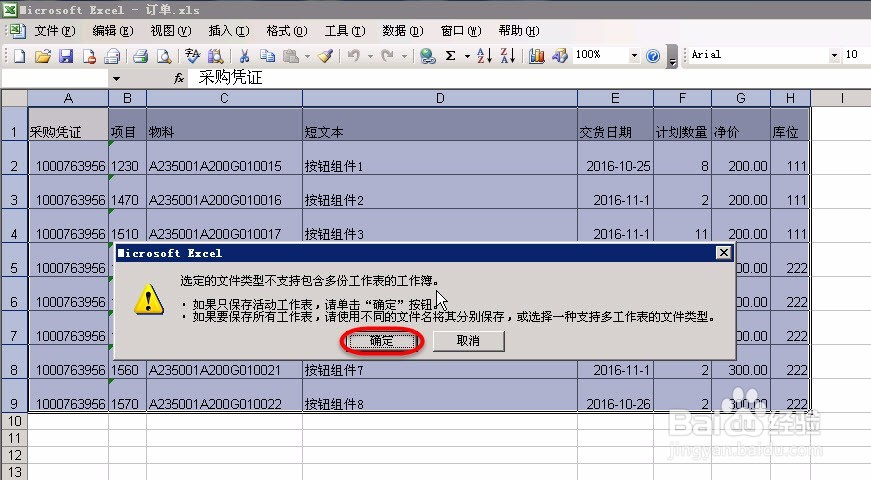Select column D header

coord(440,98)
